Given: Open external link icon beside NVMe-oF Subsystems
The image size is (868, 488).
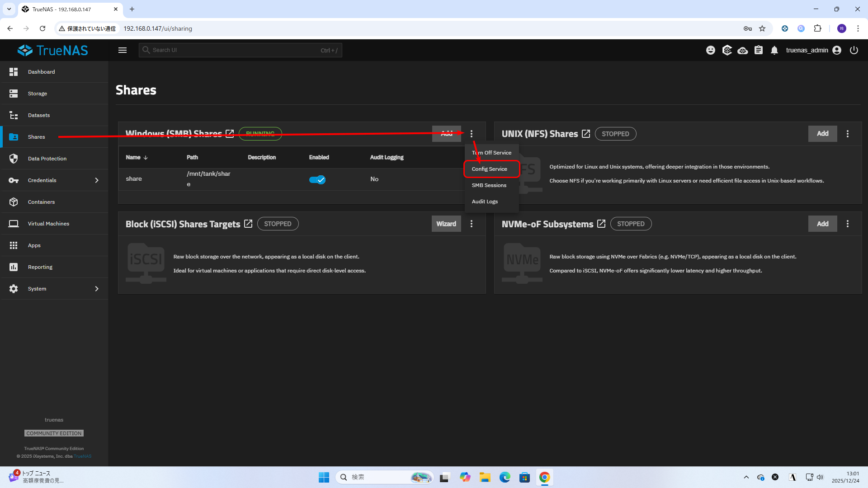Looking at the screenshot, I should click(x=601, y=224).
